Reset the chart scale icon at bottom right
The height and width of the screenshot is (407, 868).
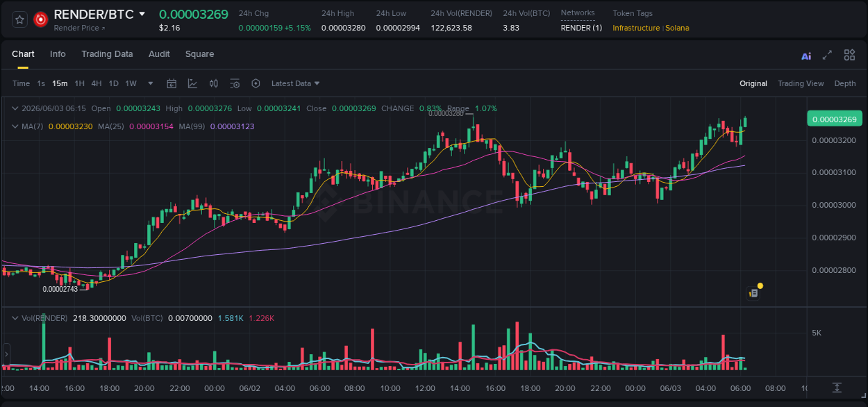[837, 388]
